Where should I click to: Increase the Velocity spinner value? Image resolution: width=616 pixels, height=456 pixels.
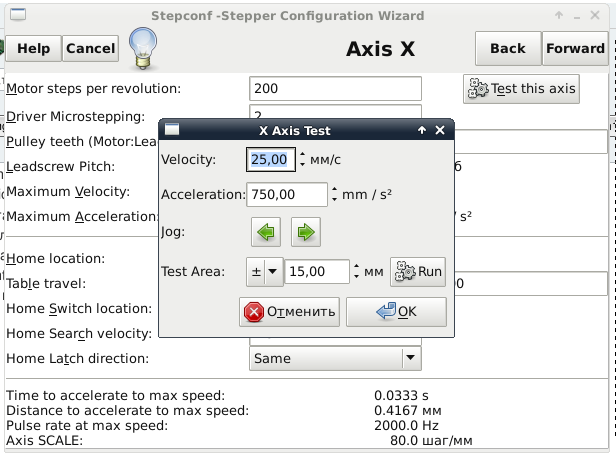303,154
